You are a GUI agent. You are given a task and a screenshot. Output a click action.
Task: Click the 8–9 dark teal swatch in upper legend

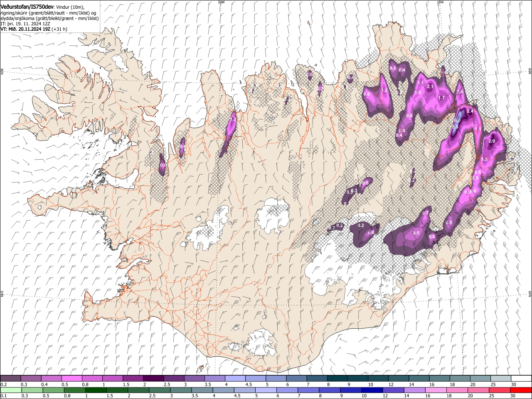[337, 379]
